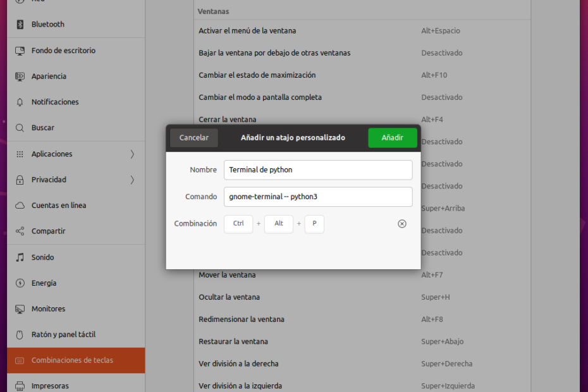588x392 pixels.
Task: Click the Sonido music note icon
Action: pos(20,257)
